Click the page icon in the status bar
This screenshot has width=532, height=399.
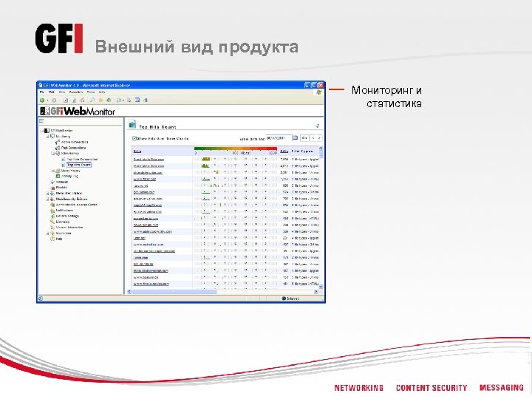click(x=41, y=299)
